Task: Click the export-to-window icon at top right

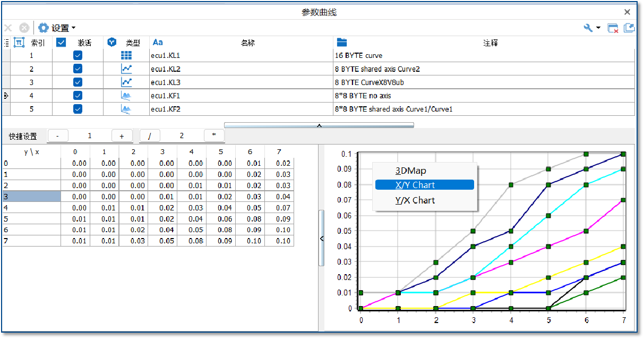Action: tap(630, 27)
